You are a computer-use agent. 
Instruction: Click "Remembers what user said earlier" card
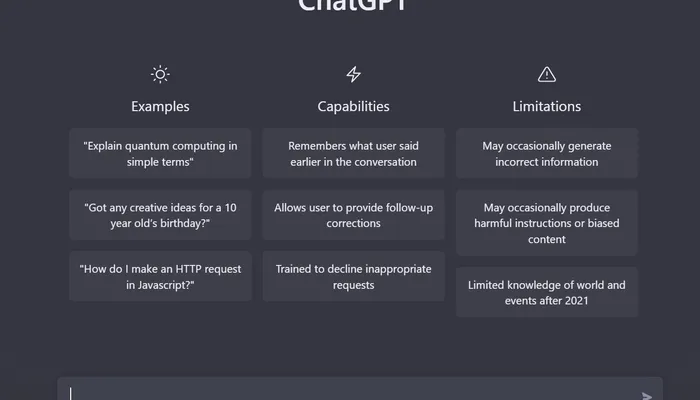[x=353, y=153]
